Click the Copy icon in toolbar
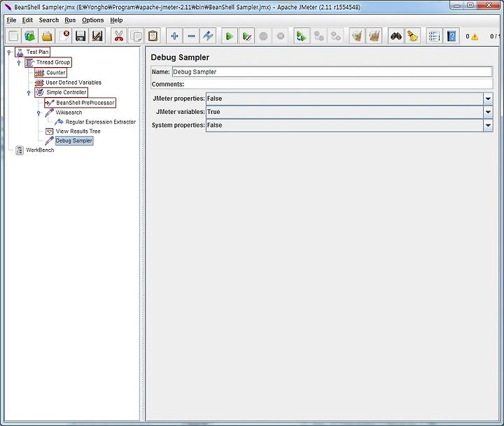The height and width of the screenshot is (426, 504). (x=136, y=36)
